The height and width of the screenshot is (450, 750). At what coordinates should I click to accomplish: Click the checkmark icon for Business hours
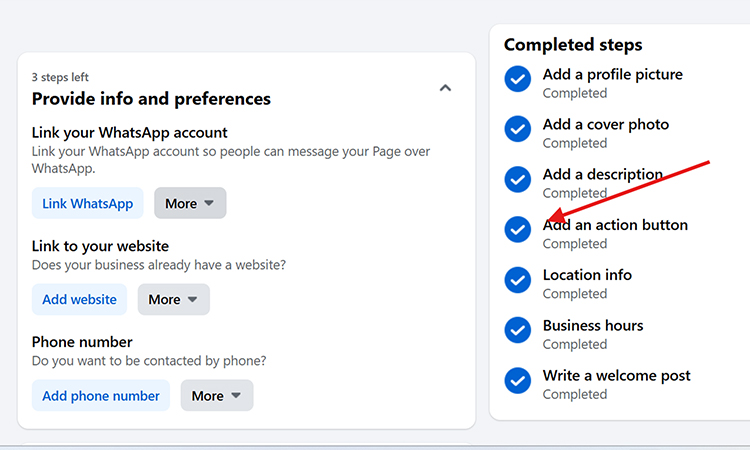click(518, 330)
